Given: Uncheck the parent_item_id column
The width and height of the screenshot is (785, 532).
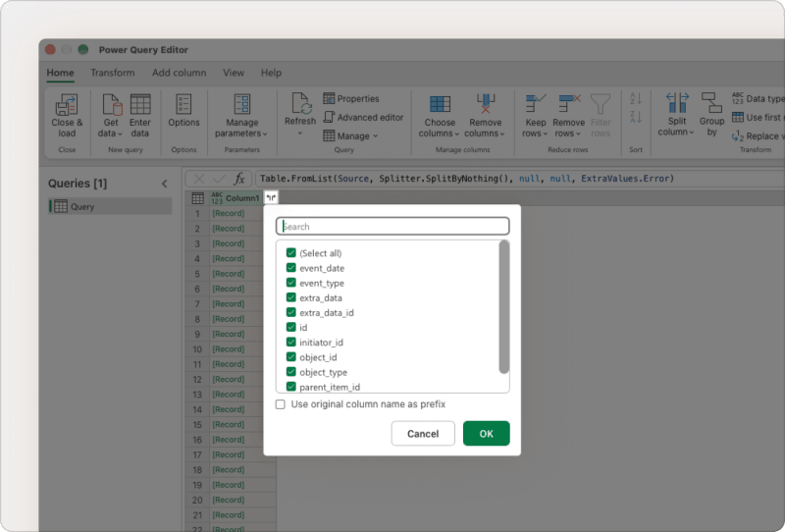Looking at the screenshot, I should tap(290, 387).
